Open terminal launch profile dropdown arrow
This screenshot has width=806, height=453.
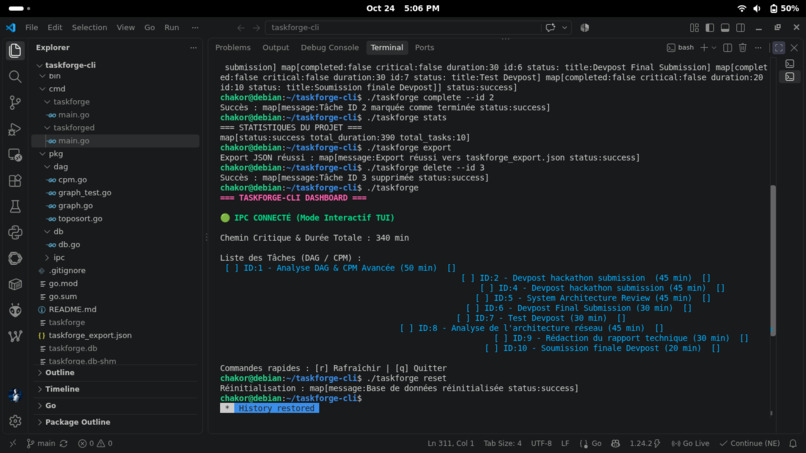point(714,47)
